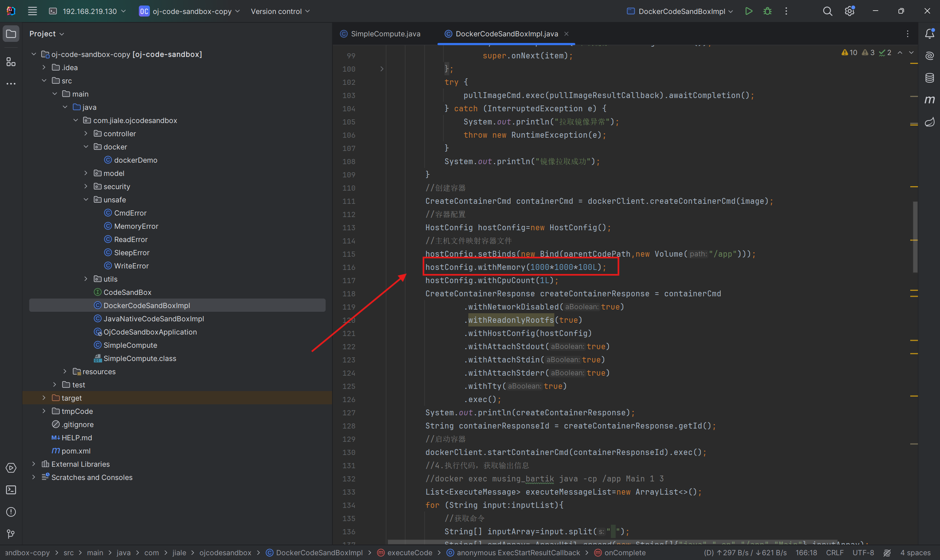Toggle the main menu hamburger button

point(32,11)
